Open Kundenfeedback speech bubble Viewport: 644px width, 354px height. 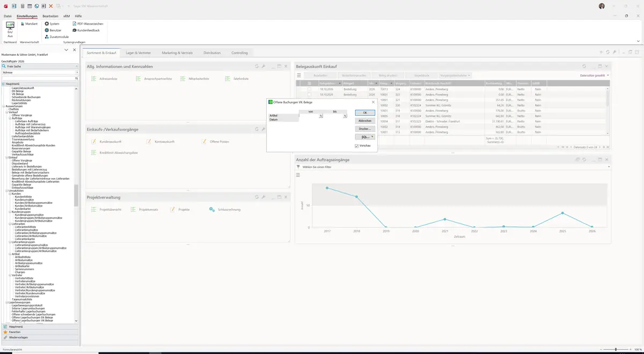click(74, 30)
